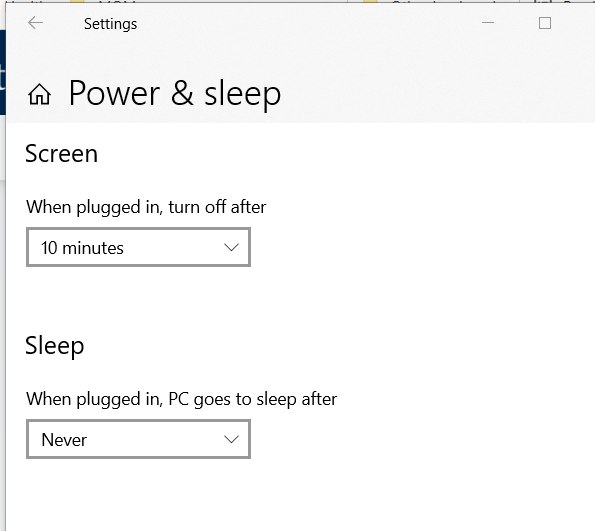Click the Sleep section heading
Image resolution: width=595 pixels, height=531 pixels.
pyautogui.click(x=55, y=346)
